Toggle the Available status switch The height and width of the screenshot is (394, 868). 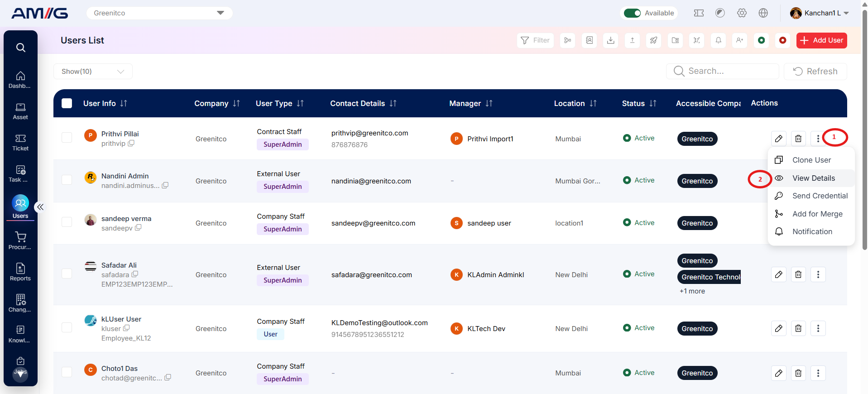(x=632, y=13)
